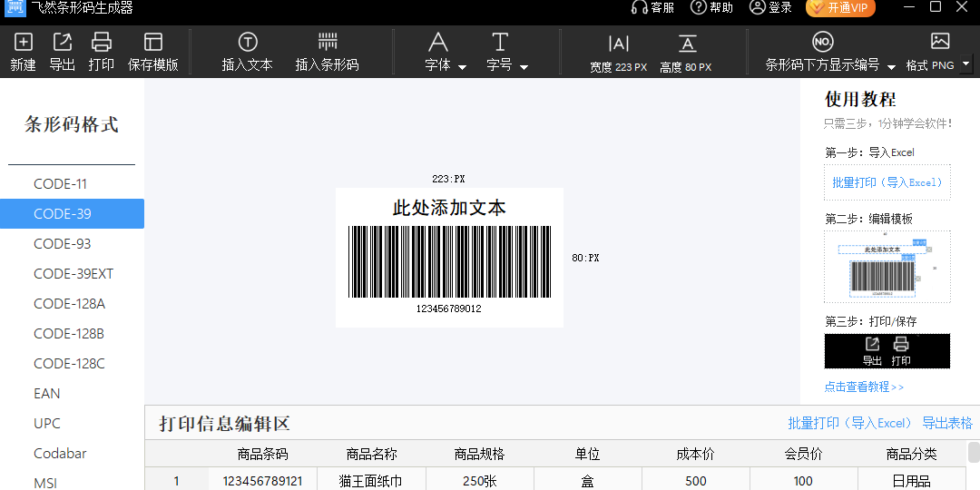The image size is (980, 490).
Task: Click the 商品分类 column header
Action: 911,455
